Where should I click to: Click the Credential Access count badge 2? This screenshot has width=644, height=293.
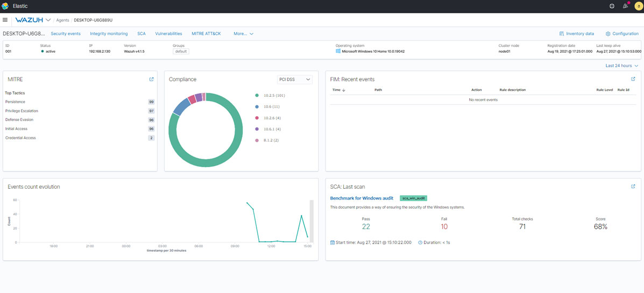point(152,138)
